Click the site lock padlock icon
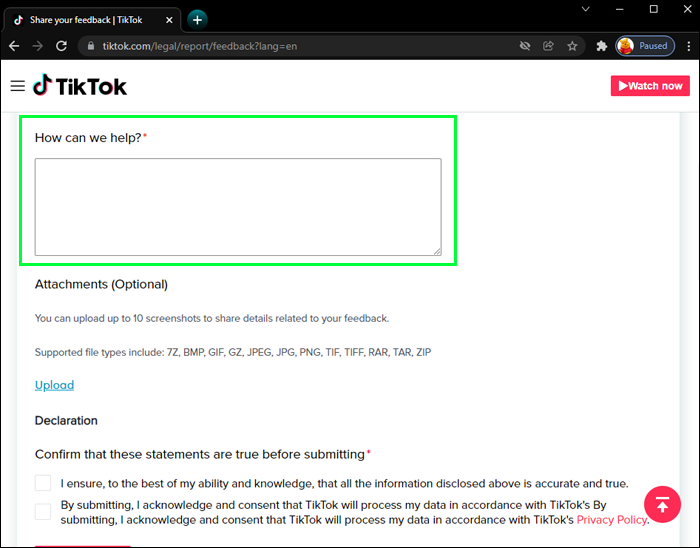 91,46
